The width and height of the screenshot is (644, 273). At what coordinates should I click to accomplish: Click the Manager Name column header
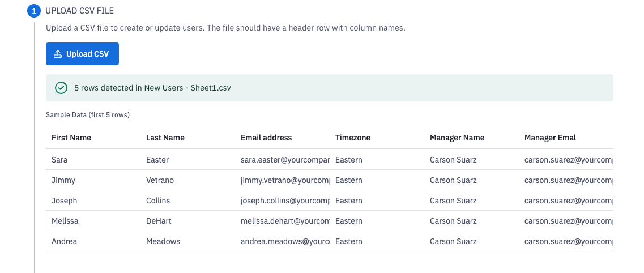click(457, 138)
